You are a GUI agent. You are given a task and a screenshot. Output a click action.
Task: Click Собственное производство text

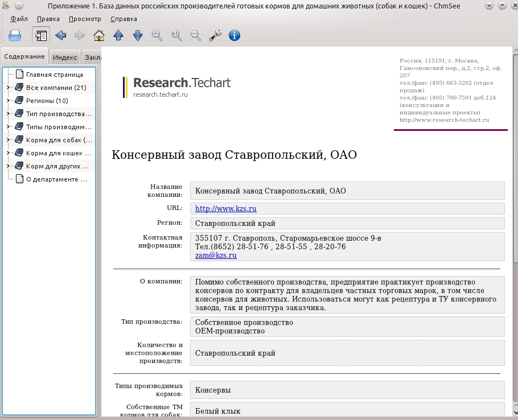244,322
